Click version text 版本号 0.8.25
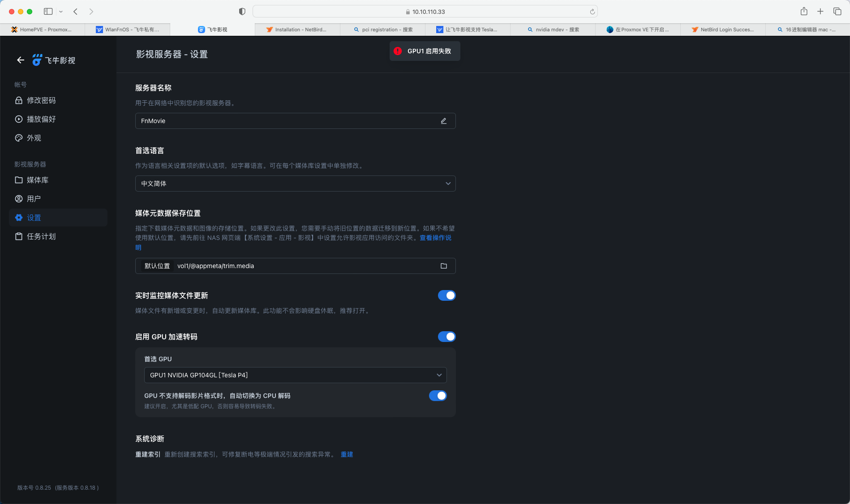The width and height of the screenshot is (850, 504). (34, 488)
